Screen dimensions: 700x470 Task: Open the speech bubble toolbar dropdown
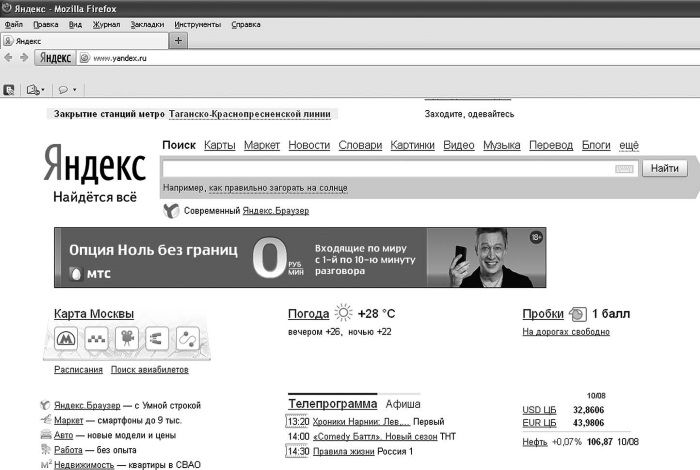(68, 90)
